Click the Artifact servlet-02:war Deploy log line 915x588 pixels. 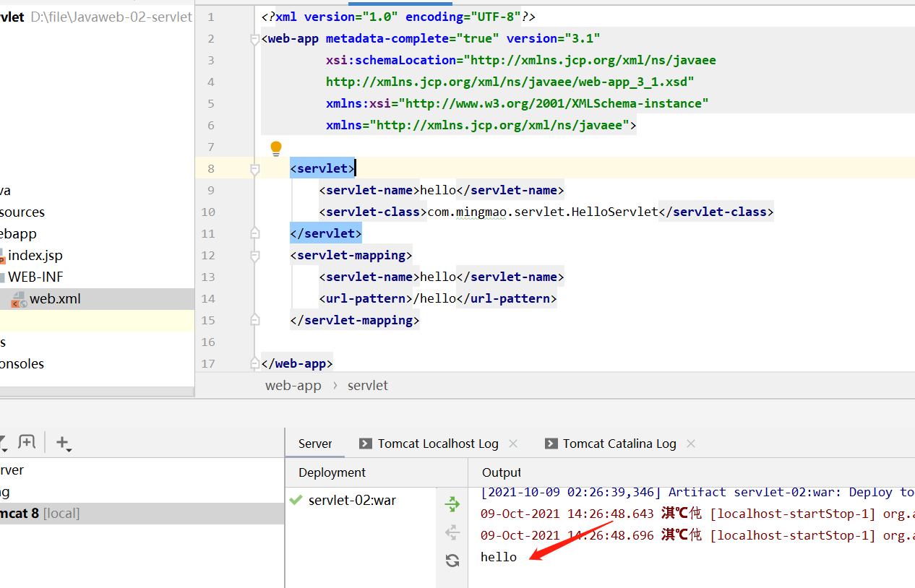coord(697,492)
